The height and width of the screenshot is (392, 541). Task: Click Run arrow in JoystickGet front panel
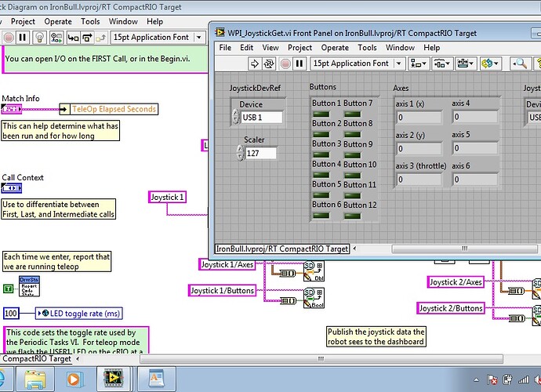(x=254, y=64)
